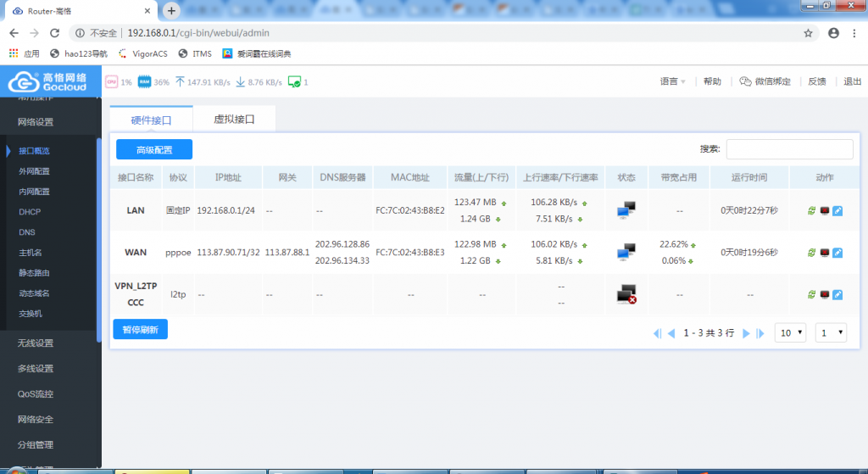Expand the QoS流控 sidebar section

click(36, 394)
